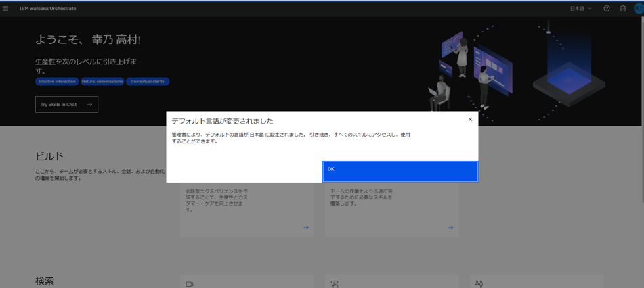The image size is (644, 288).
Task: Open the help question mark icon
Action: point(607,9)
